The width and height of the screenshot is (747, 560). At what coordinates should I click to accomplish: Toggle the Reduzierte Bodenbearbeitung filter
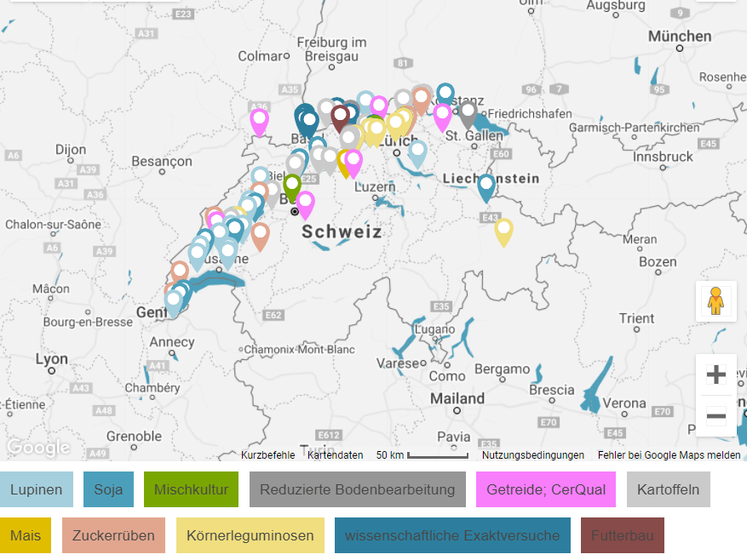(357, 489)
